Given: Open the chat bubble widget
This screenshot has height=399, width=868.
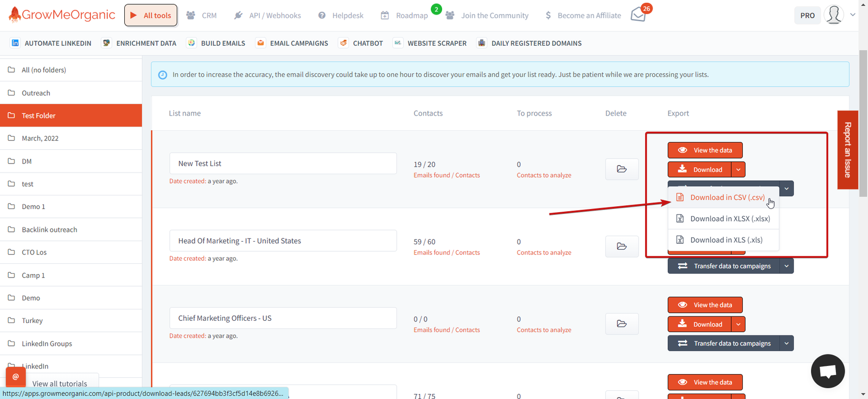Looking at the screenshot, I should point(827,371).
